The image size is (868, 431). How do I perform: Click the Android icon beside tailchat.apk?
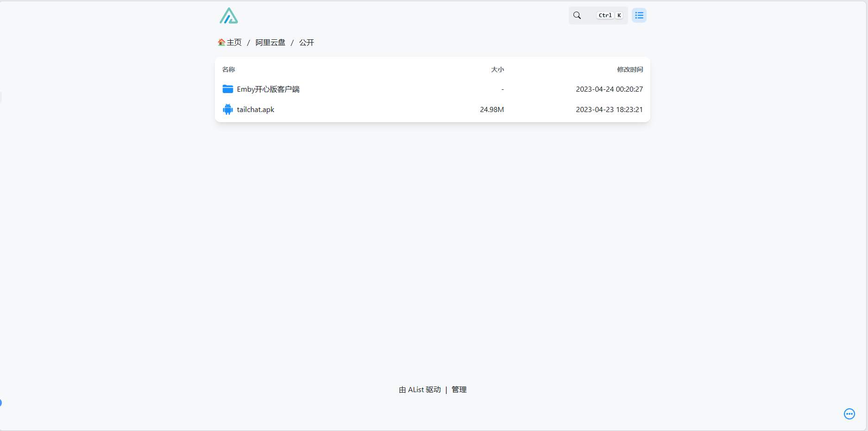tap(228, 109)
